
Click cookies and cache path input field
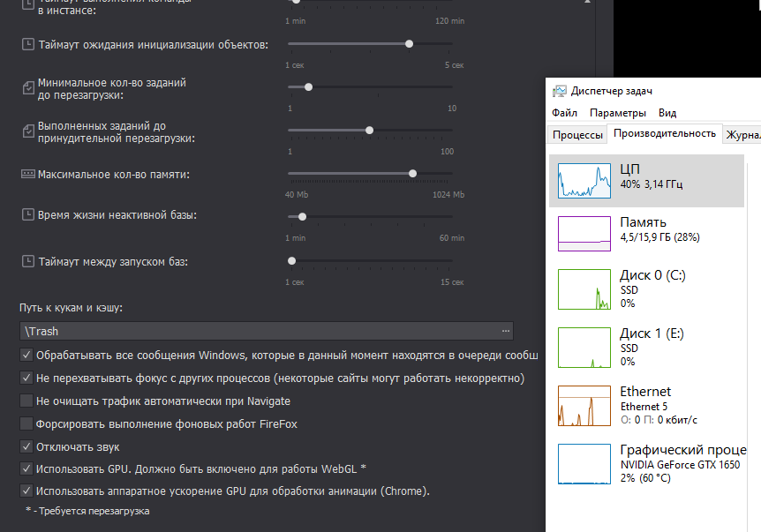267,331
